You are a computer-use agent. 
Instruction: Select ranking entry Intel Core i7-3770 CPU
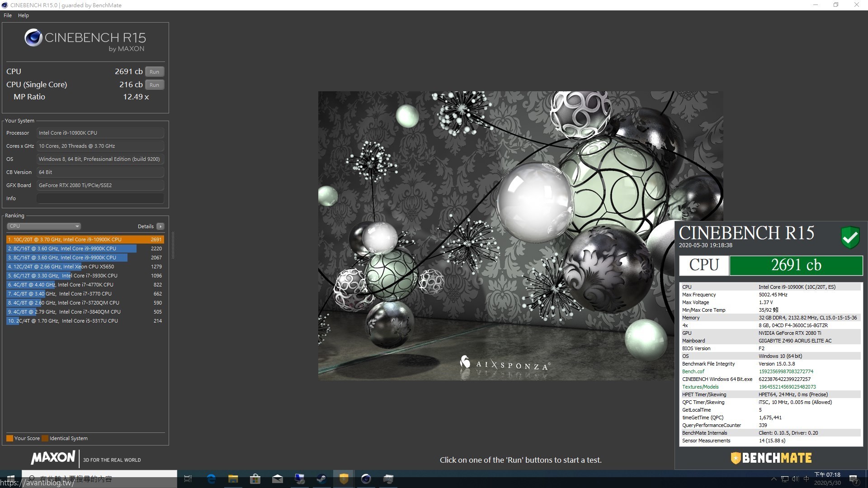85,294
